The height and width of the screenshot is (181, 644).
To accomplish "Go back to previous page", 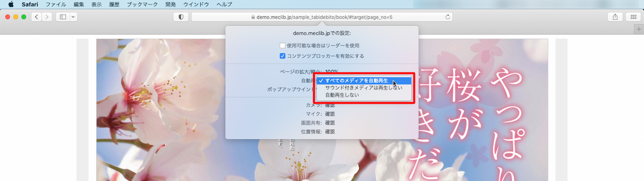I will 36,17.
